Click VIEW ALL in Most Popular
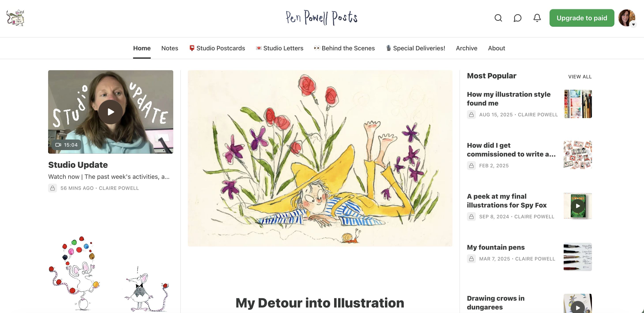Screen dimensions: 644x313 tap(580, 77)
